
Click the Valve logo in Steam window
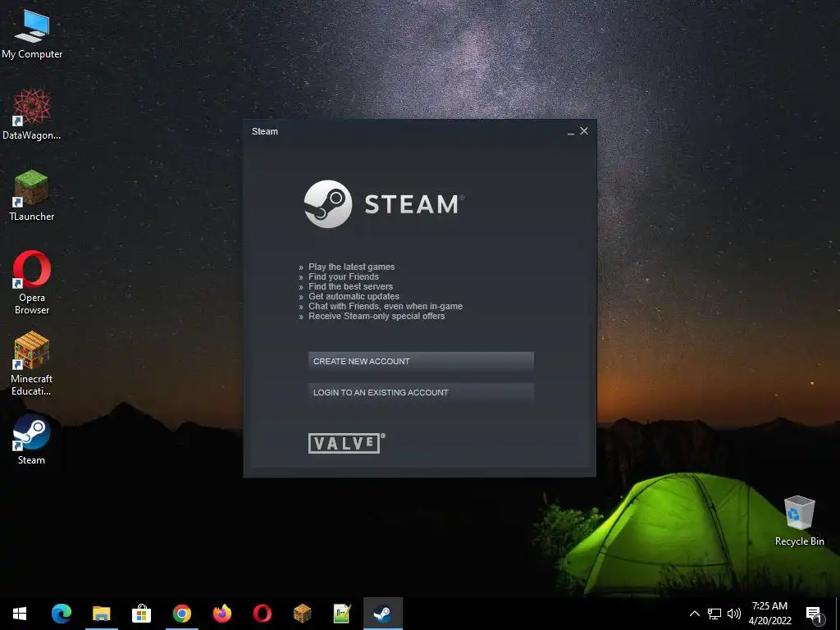[346, 443]
